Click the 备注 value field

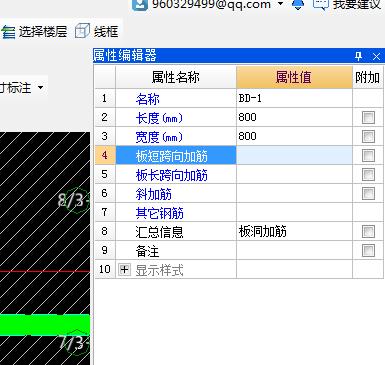coord(294,251)
